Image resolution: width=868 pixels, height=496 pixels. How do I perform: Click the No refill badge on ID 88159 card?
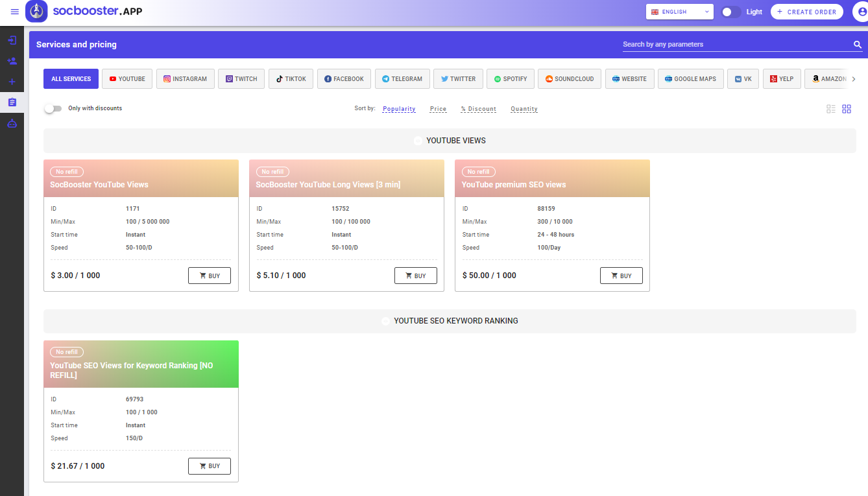pos(478,172)
